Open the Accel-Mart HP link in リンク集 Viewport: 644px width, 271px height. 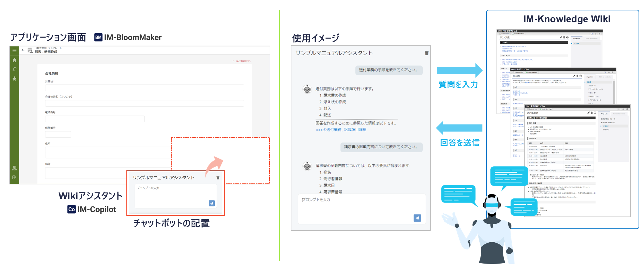(x=507, y=49)
